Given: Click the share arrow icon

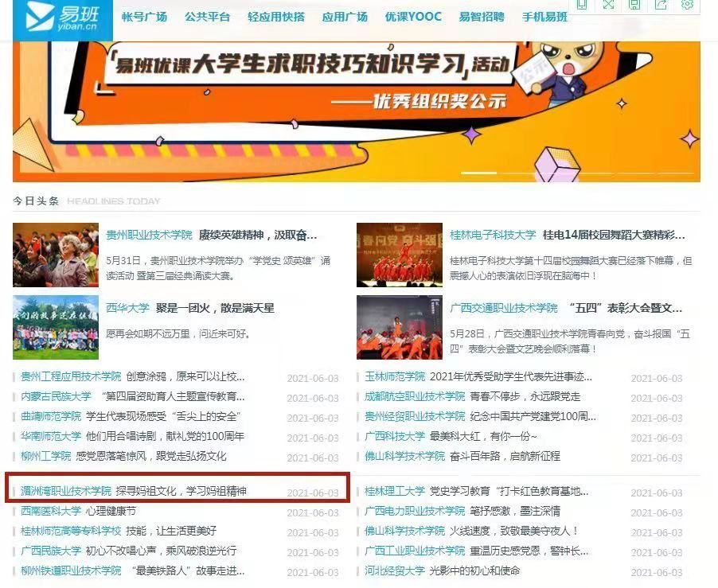Looking at the screenshot, I should tap(661, 5).
